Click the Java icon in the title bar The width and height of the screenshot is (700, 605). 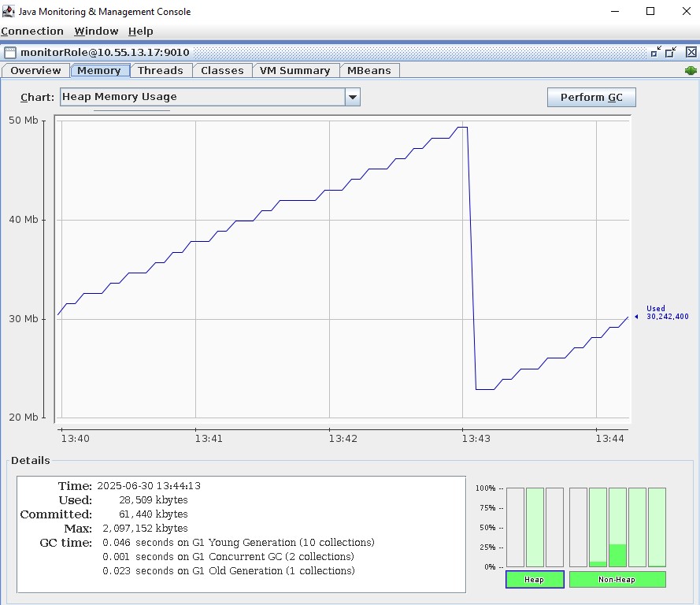(x=9, y=12)
